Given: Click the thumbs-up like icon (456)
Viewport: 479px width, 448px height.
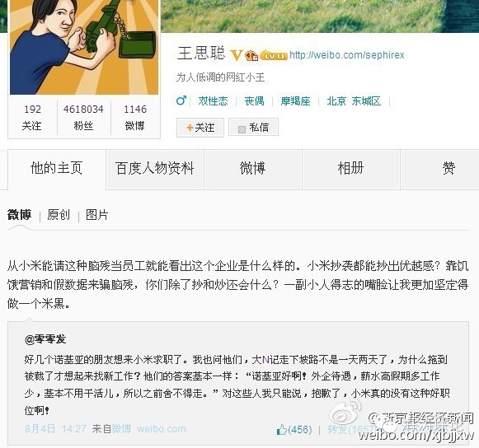Looking at the screenshot, I should click(x=281, y=430).
